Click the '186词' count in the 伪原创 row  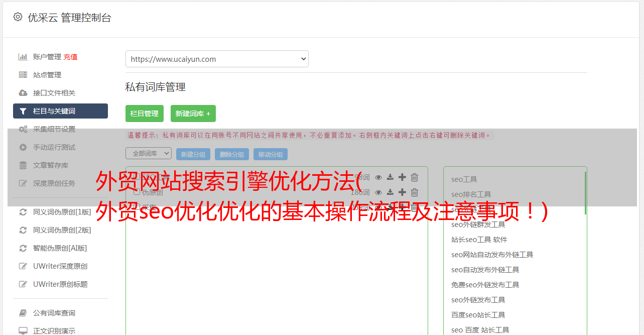pyautogui.click(x=360, y=192)
